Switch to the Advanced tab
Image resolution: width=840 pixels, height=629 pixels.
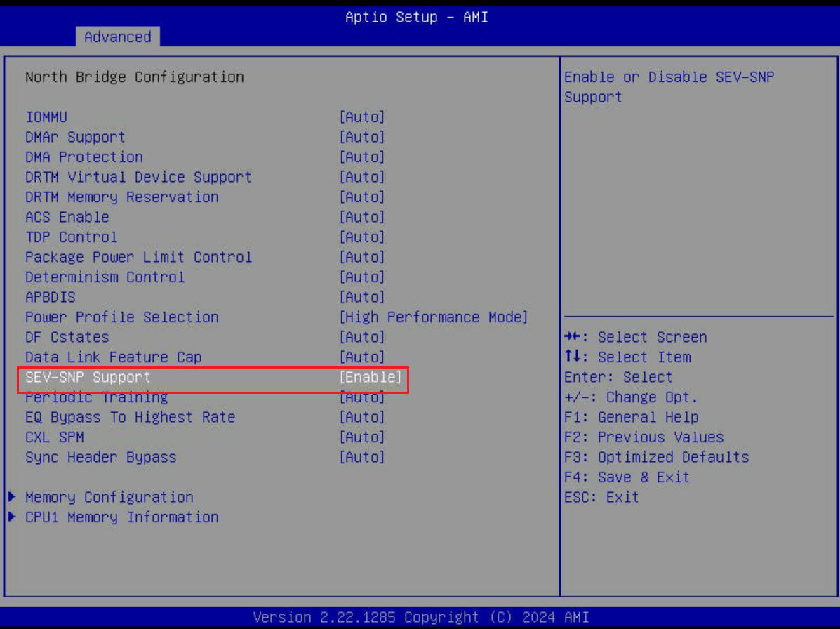pyautogui.click(x=116, y=38)
